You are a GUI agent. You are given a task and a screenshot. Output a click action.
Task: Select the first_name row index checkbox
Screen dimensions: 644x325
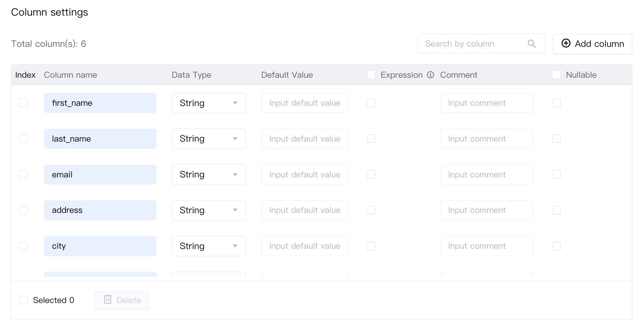pos(24,103)
